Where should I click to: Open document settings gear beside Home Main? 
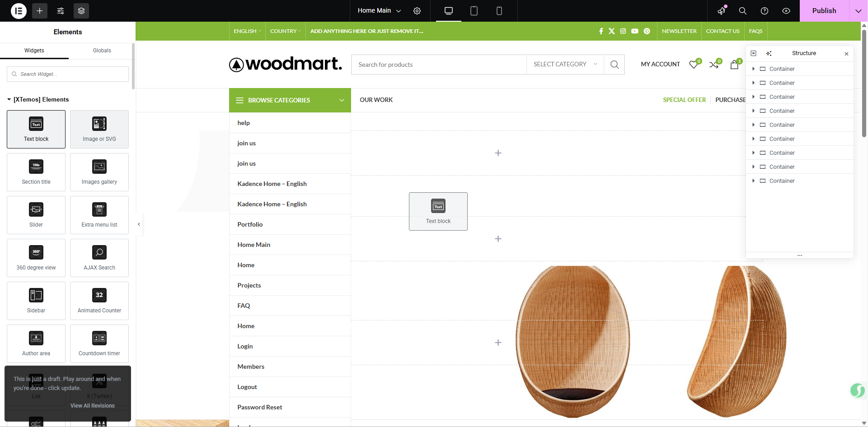(x=417, y=11)
